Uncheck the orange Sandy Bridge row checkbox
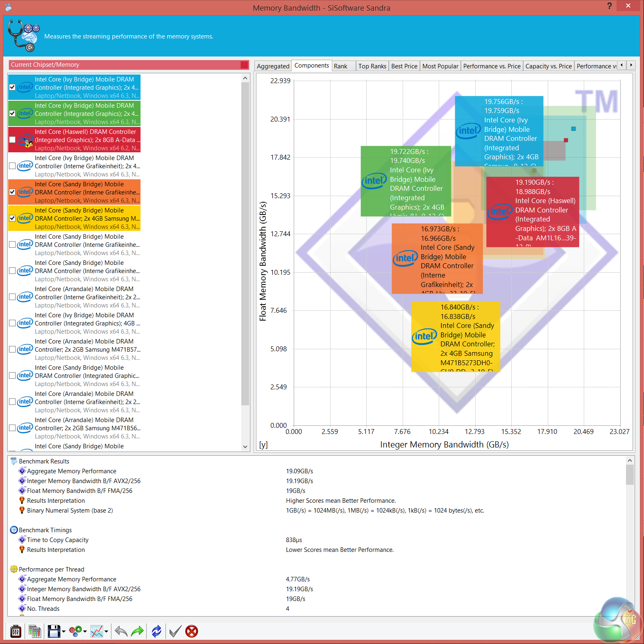The width and height of the screenshot is (644, 644). pos(12,192)
